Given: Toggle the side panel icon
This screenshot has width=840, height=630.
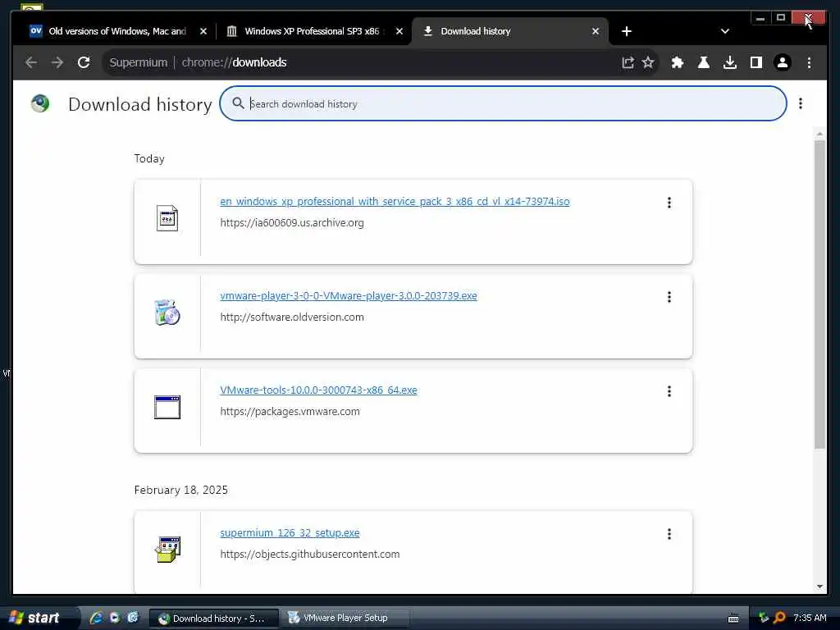Looking at the screenshot, I should point(756,62).
